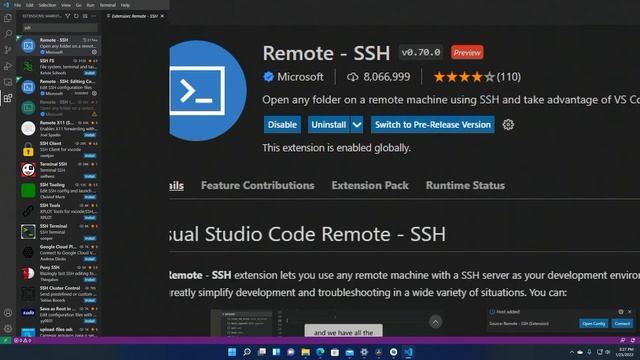Click the download count 8,066,999
Screen dimensions: 640x360
click(379, 77)
